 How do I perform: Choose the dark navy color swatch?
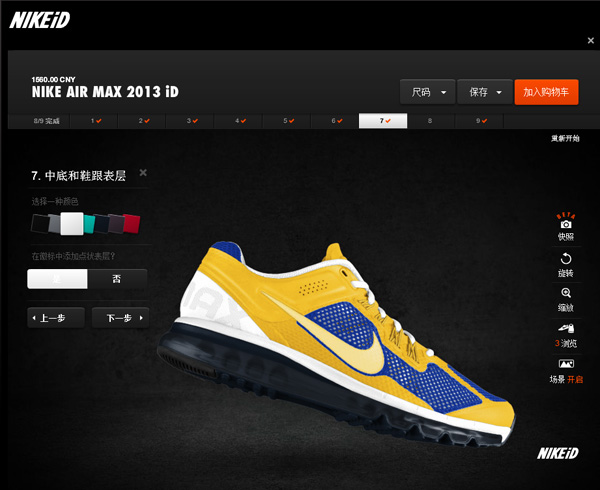pyautogui.click(x=102, y=224)
